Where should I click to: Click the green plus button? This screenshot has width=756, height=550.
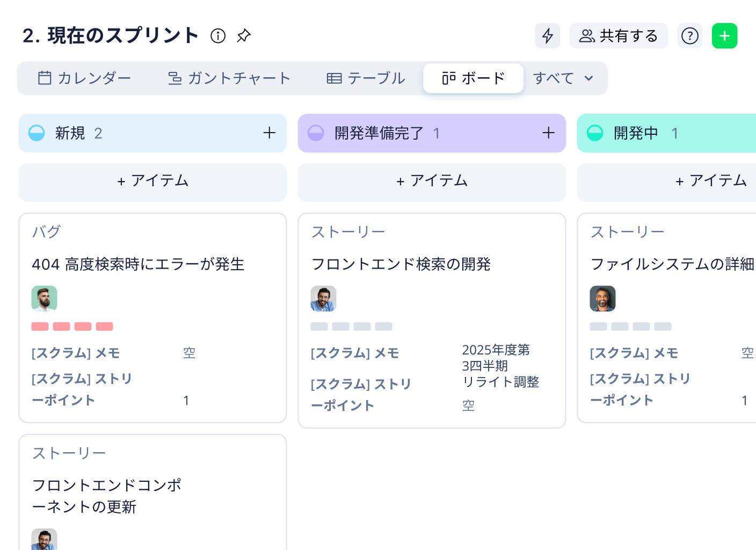pyautogui.click(x=725, y=36)
